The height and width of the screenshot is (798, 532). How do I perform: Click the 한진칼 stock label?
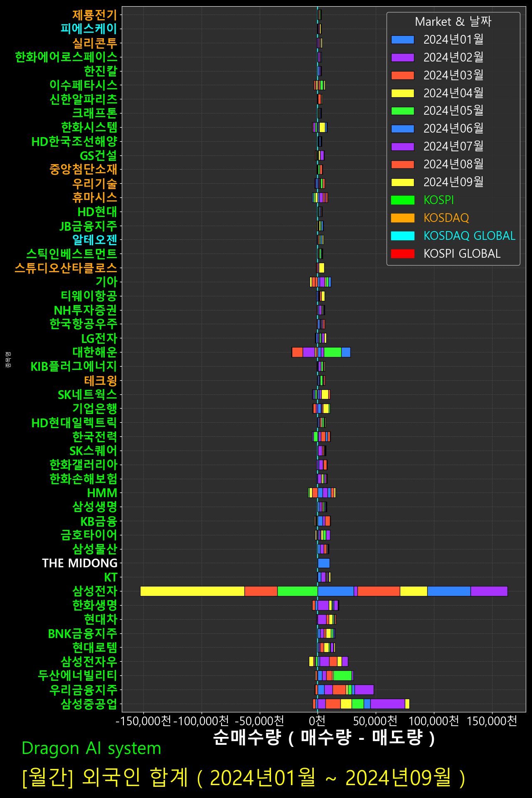click(101, 71)
